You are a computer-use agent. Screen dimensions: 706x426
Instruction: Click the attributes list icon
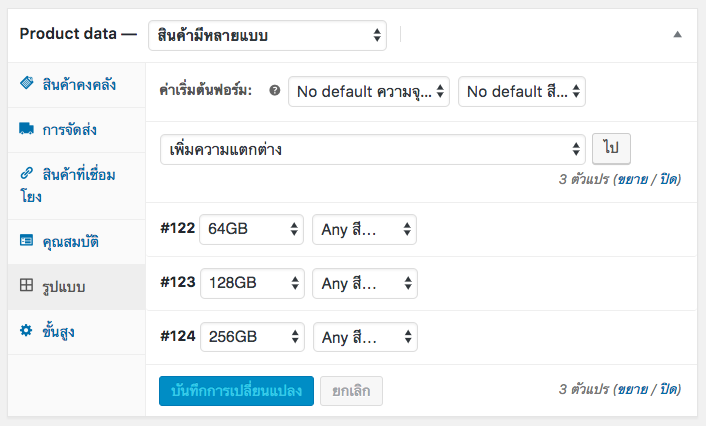(x=27, y=240)
